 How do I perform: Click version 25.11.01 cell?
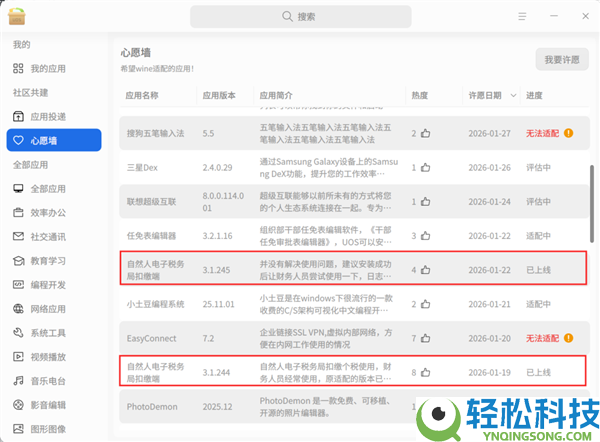218,304
